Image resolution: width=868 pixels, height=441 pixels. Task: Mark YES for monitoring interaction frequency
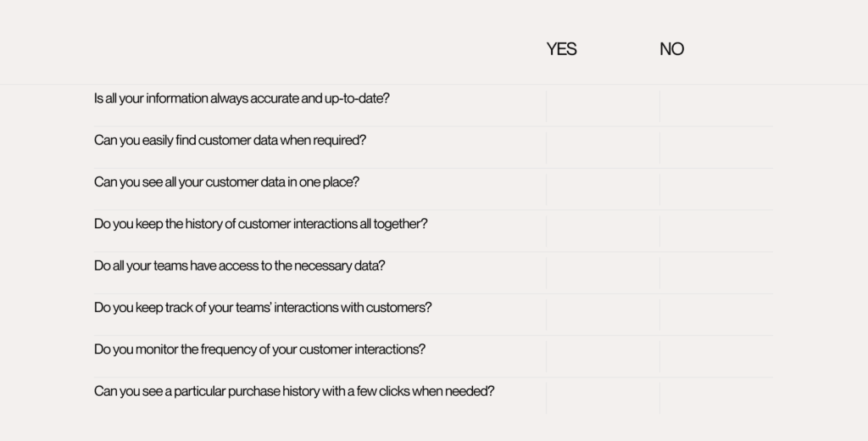tap(603, 357)
